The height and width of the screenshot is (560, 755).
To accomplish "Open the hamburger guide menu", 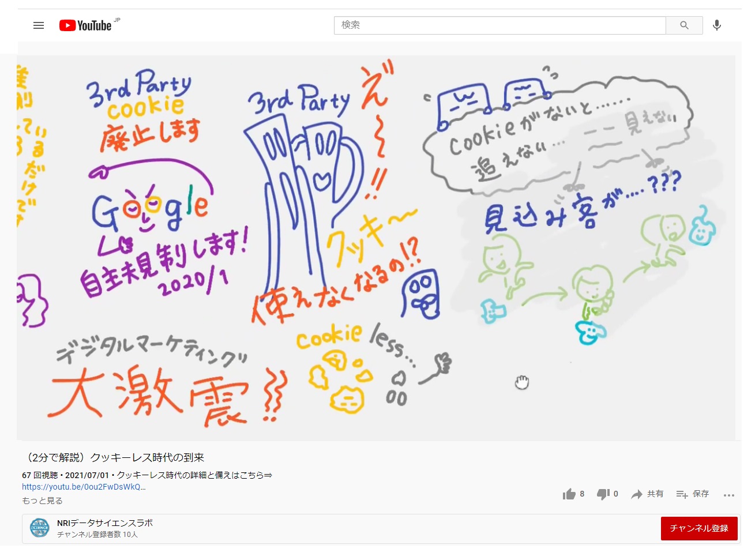I will click(39, 25).
